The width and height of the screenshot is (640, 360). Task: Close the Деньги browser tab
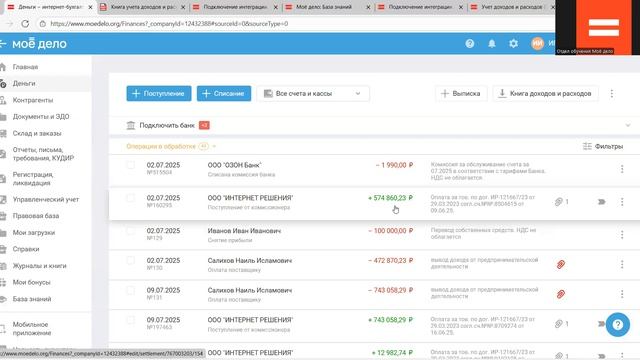90,7
